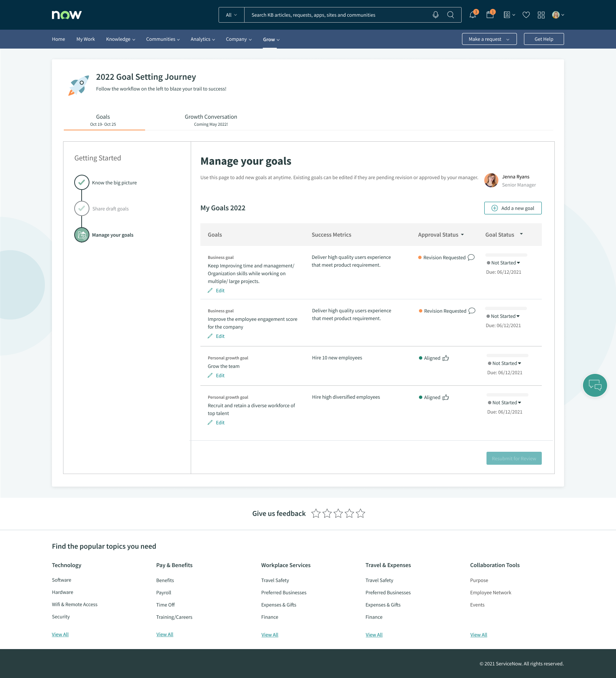Open user avatar profile menu
Image resolution: width=616 pixels, height=678 pixels.
558,15
